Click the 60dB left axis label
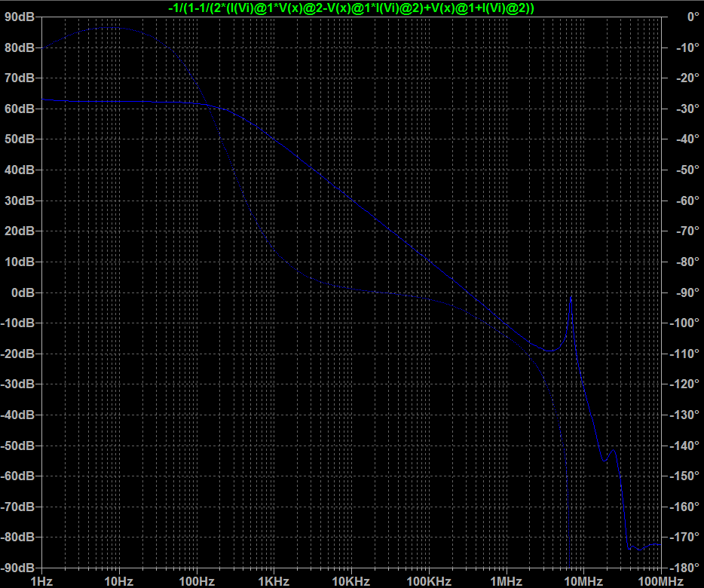Image resolution: width=704 pixels, height=588 pixels. (20, 109)
